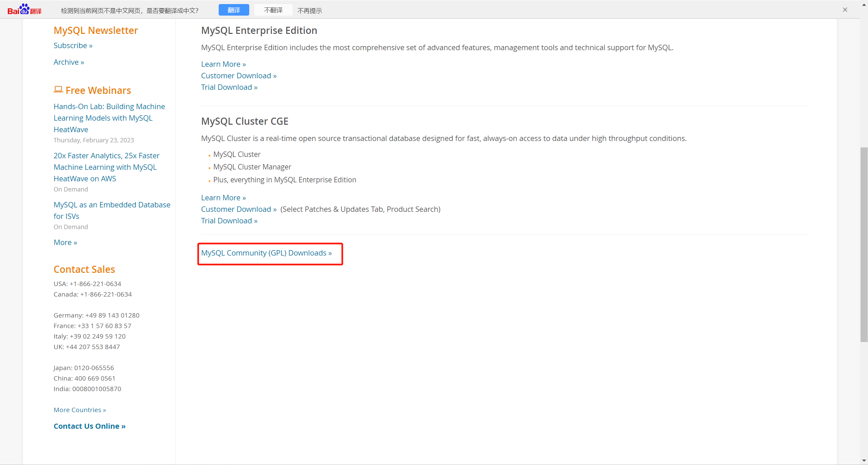Click the scrollbar down arrow
This screenshot has width=868, height=465.
point(864,461)
